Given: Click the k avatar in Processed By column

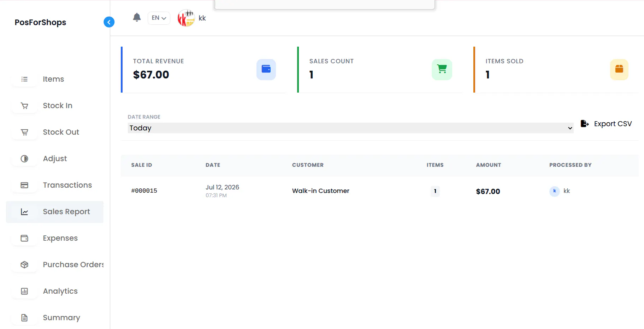Looking at the screenshot, I should pos(555,191).
